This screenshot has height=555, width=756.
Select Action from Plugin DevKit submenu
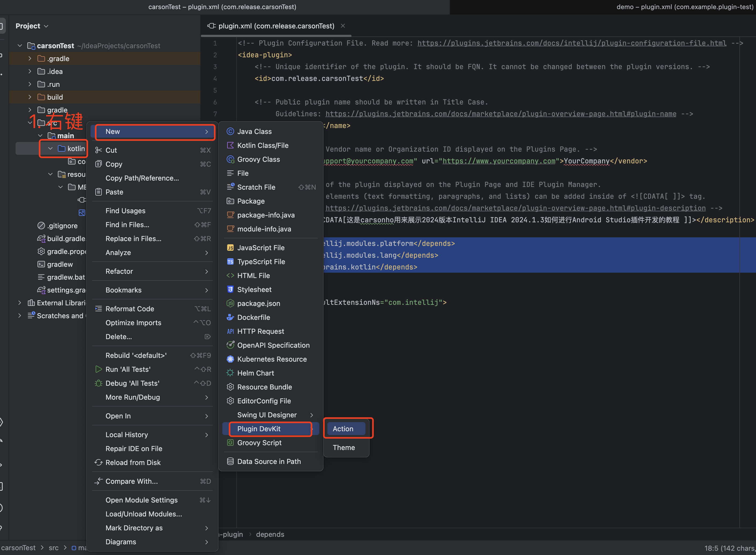click(343, 429)
